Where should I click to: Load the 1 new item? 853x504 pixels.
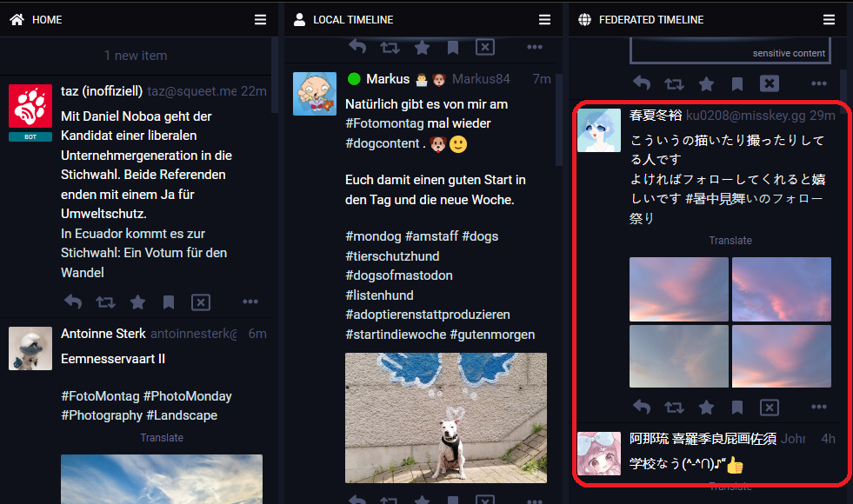pos(136,56)
